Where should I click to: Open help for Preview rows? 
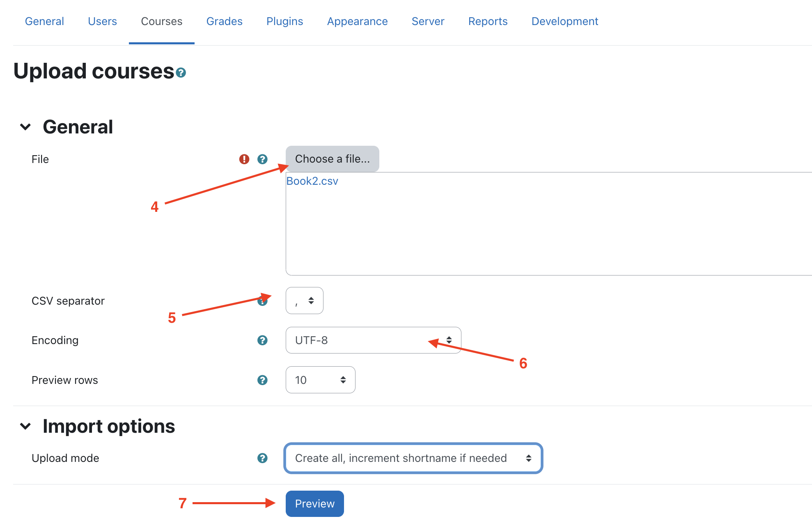click(x=262, y=380)
